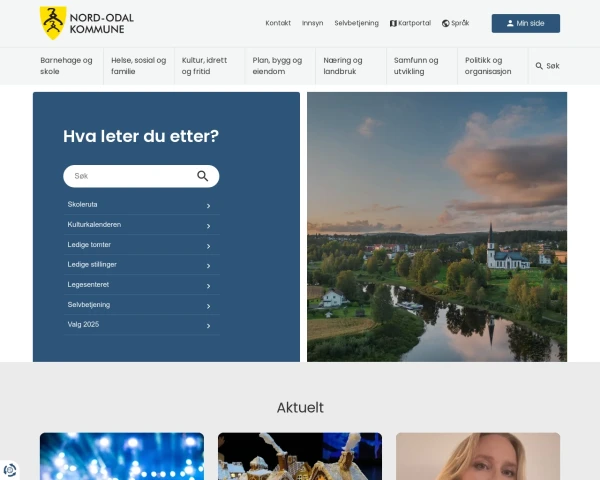
Task: Open the Kartportal link
Action: pos(410,23)
